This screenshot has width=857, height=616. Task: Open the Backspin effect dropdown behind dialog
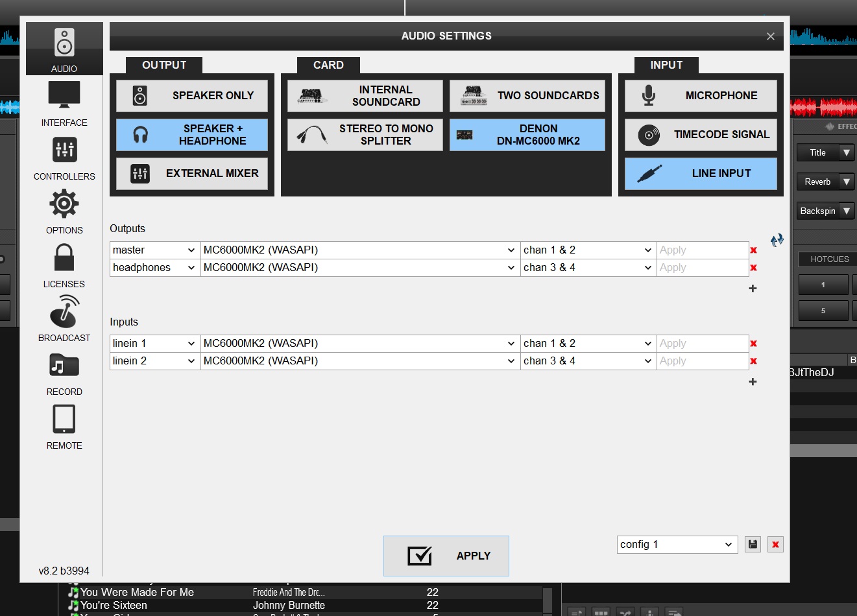click(x=846, y=211)
